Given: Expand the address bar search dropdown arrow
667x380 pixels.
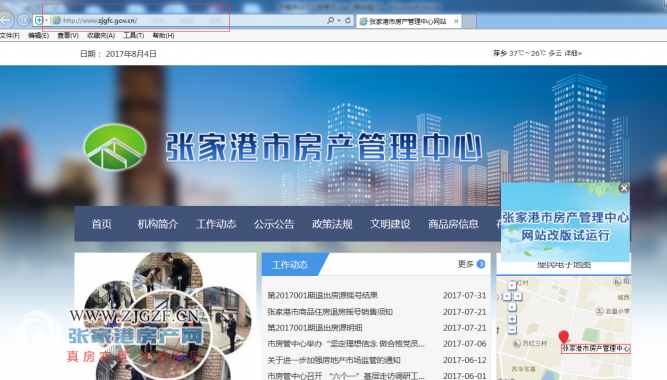Looking at the screenshot, I should point(339,20).
